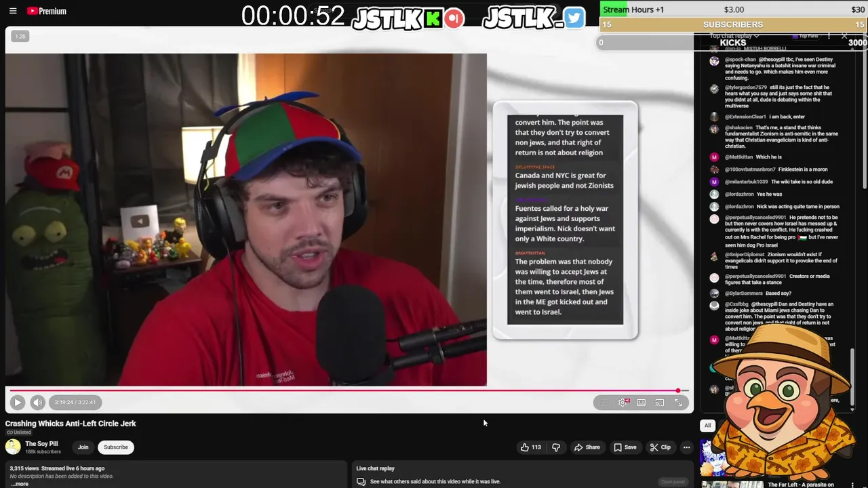Screen dimensions: 868x488
Task: Open more actions three-dot menu below video
Action: click(x=686, y=447)
